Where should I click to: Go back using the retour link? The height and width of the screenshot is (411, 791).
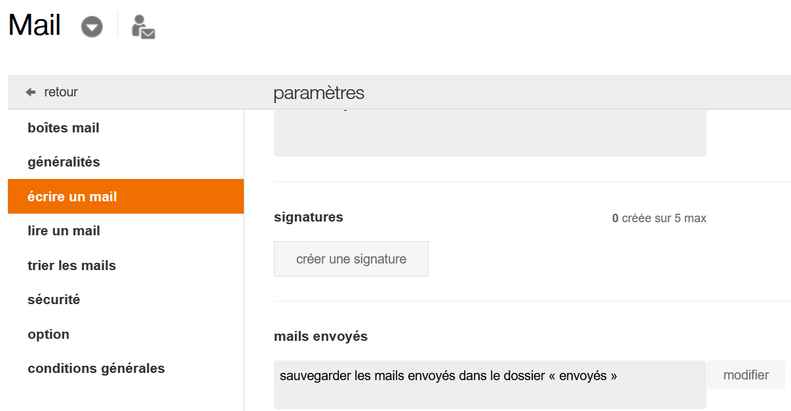point(60,92)
